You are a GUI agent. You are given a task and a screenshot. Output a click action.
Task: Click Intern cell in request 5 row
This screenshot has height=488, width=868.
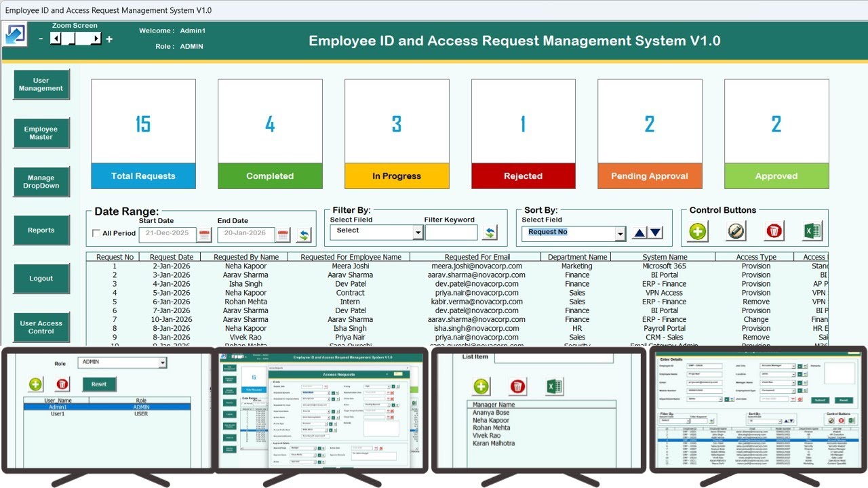[x=350, y=302]
